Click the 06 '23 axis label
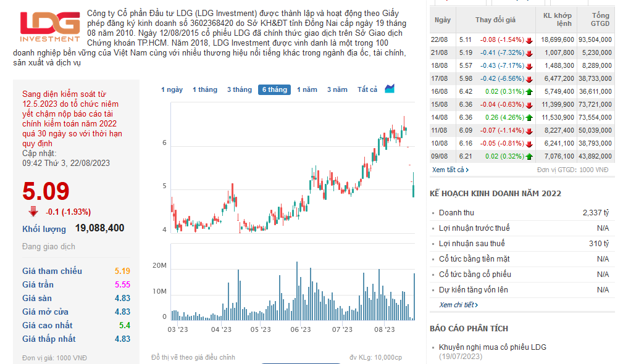 (300, 329)
